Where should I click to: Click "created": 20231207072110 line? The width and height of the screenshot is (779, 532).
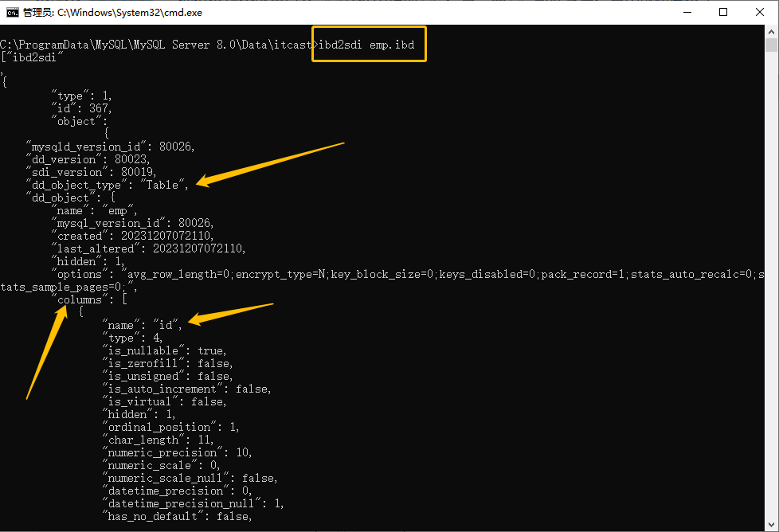[133, 236]
